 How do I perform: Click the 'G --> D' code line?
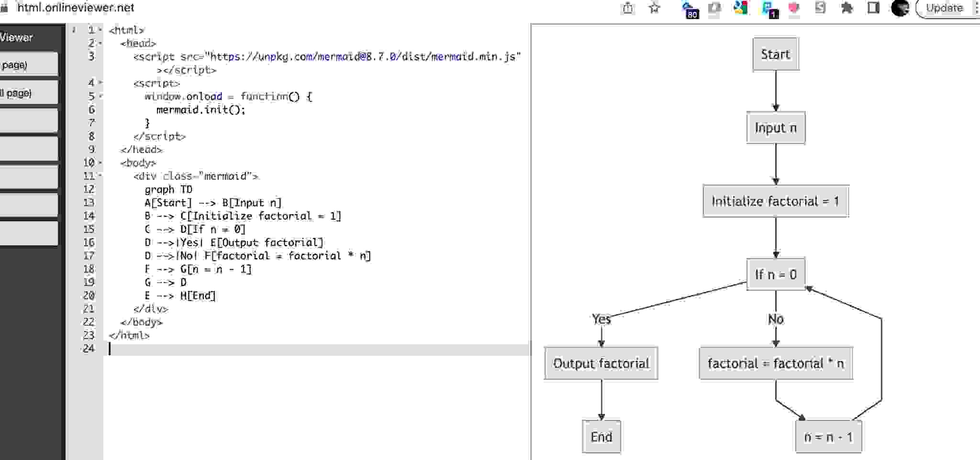coord(166,282)
